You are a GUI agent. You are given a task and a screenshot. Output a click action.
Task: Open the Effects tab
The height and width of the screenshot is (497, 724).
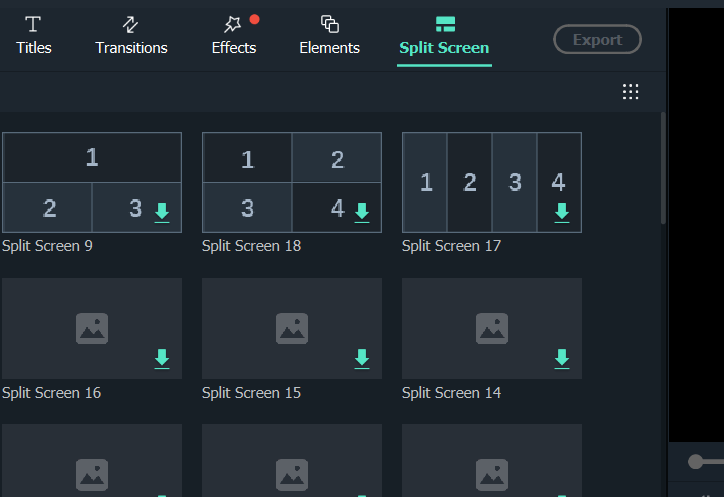click(234, 35)
